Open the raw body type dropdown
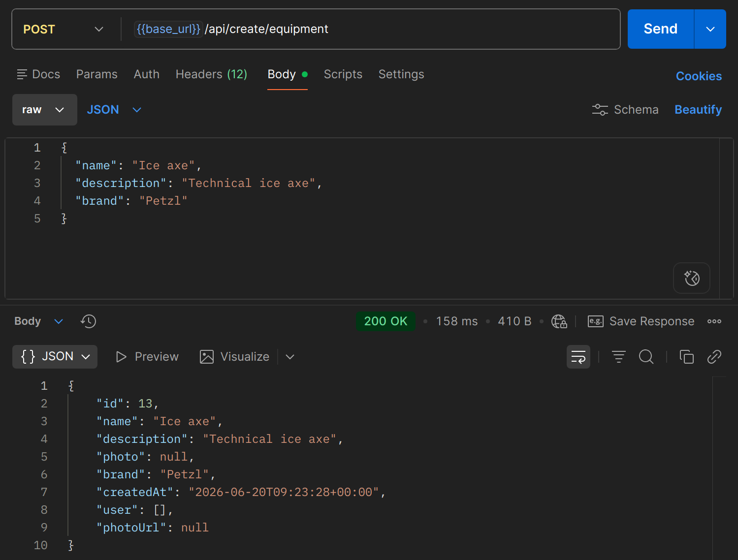 pyautogui.click(x=45, y=110)
